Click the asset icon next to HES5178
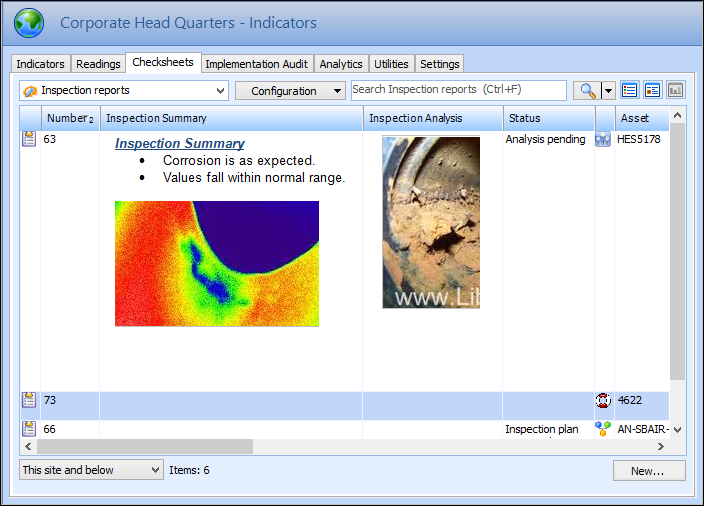Screen dimensions: 704x506 [x=603, y=140]
